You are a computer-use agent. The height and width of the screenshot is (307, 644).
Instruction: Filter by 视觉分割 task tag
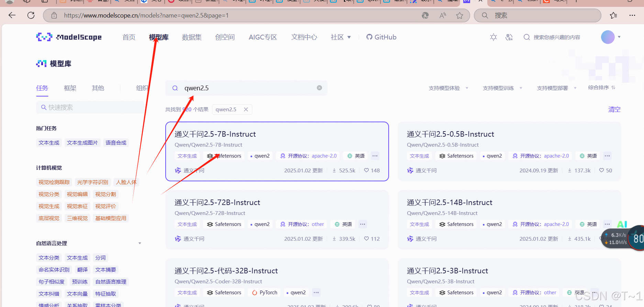[x=106, y=194]
